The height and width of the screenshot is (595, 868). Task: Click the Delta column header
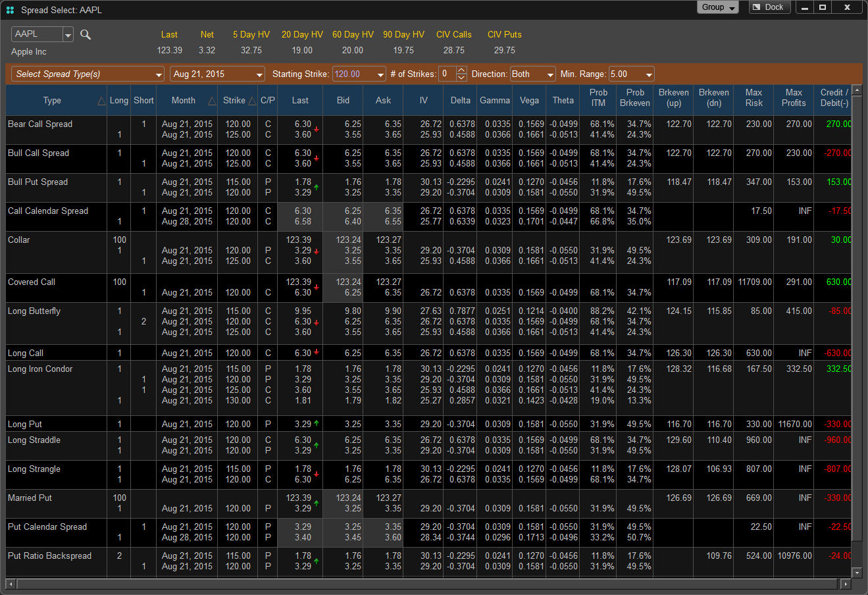pos(461,100)
